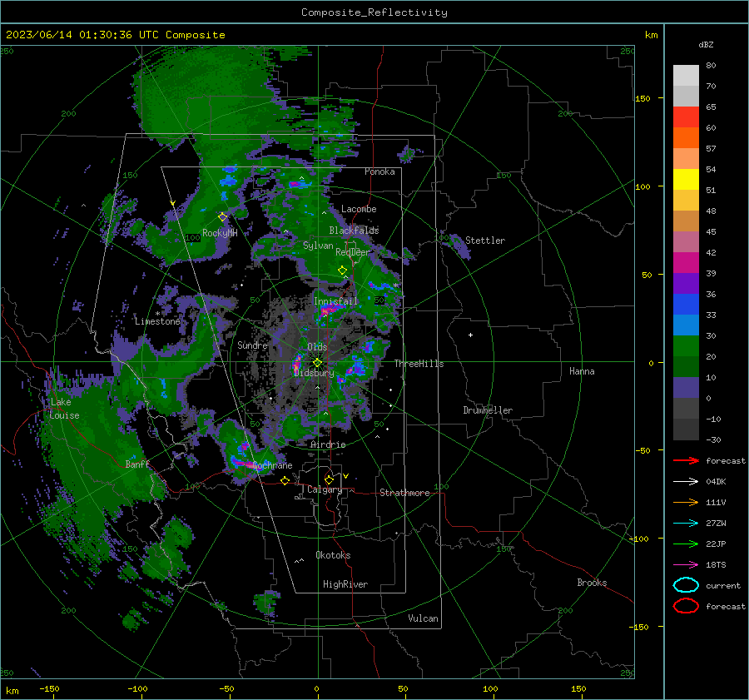This screenshot has height=700, width=749.
Task: Click the -150 tick on bottom axis
Action: [49, 688]
